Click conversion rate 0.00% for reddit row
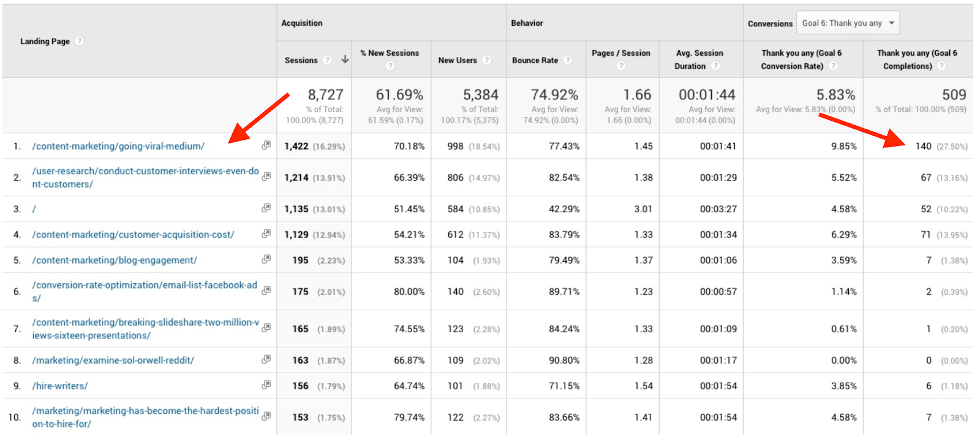Viewport: 980px width, 439px height. click(x=844, y=360)
